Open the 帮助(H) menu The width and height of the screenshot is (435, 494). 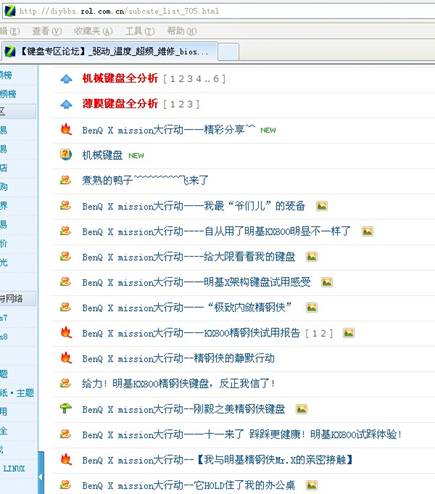pyautogui.click(x=182, y=31)
